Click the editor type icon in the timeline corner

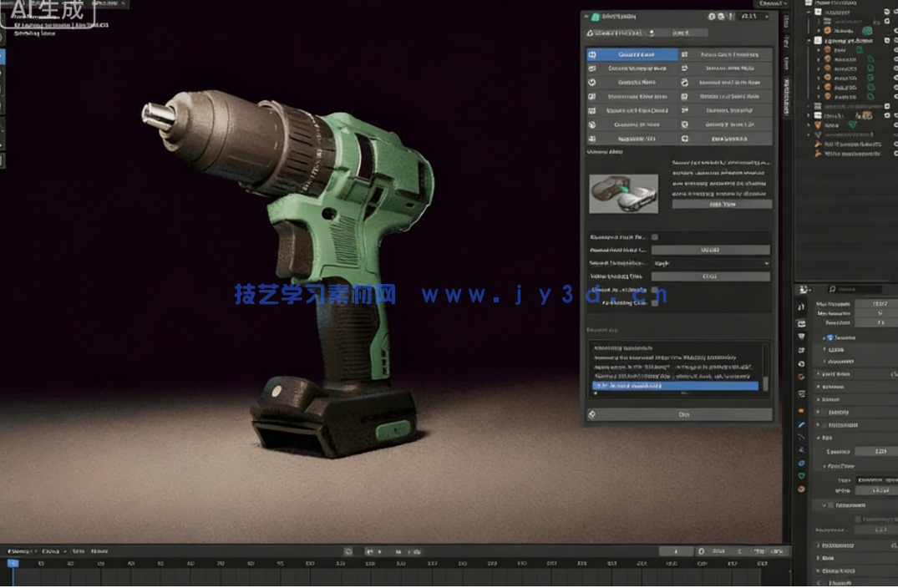8,551
